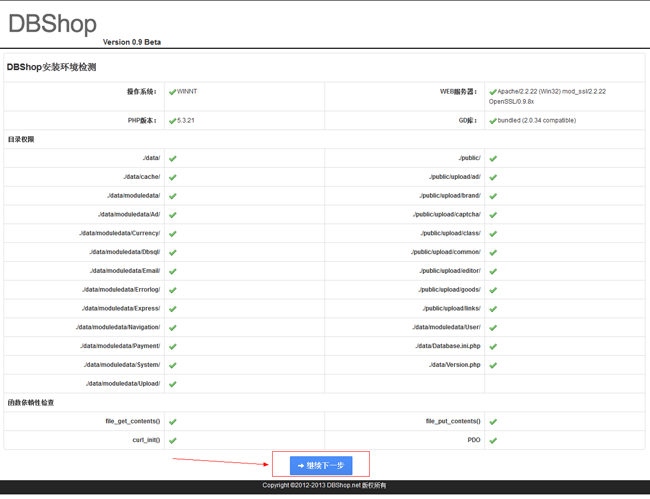650x499 pixels.
Task: Click the green check next to PHP 5.3.21
Action: click(172, 121)
